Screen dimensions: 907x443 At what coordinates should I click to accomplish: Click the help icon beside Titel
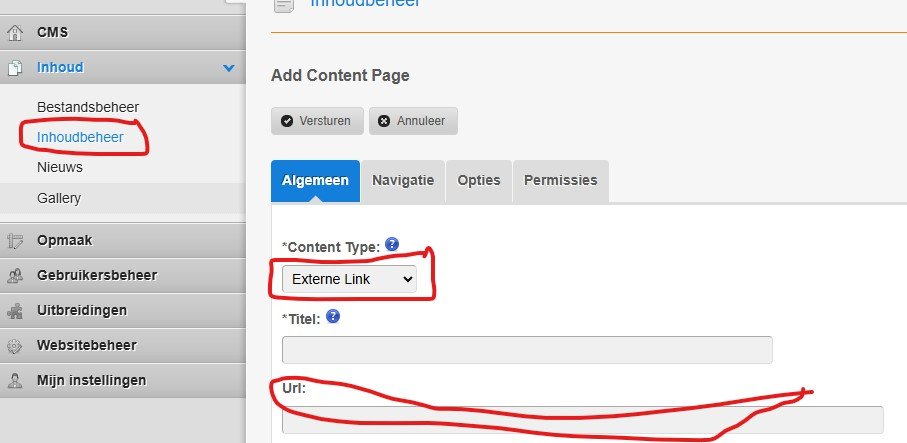[x=333, y=317]
